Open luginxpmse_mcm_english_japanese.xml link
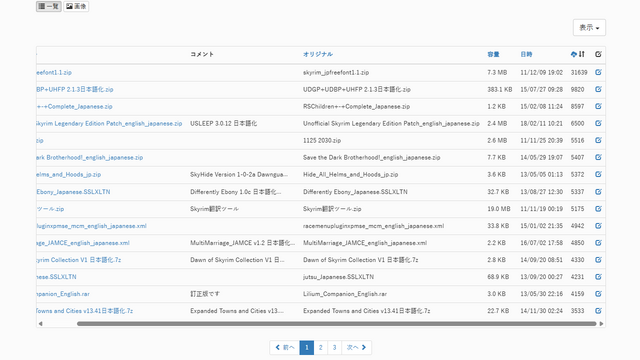This screenshot has width=640, height=360. (x=91, y=226)
